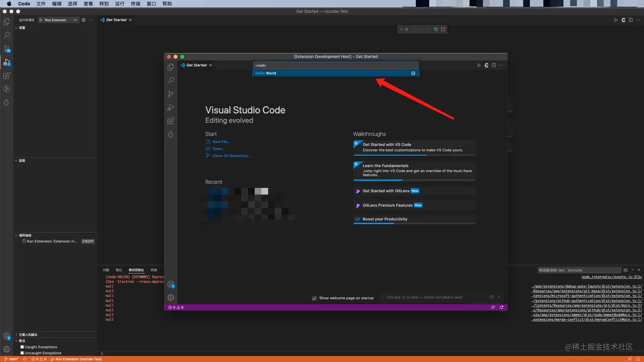Viewport: 644px width, 362px height.
Task: Open macOS 终端 menu
Action: pos(135,4)
